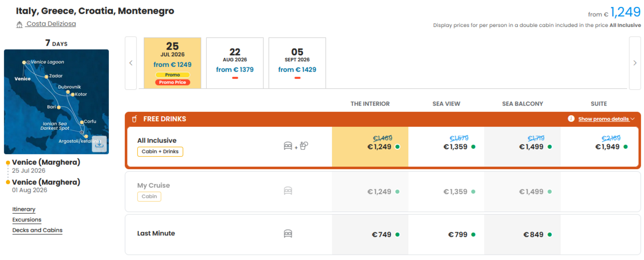Image resolution: width=644 pixels, height=260 pixels.
Task: Click Dubrovnik port on the map
Action: [68, 92]
